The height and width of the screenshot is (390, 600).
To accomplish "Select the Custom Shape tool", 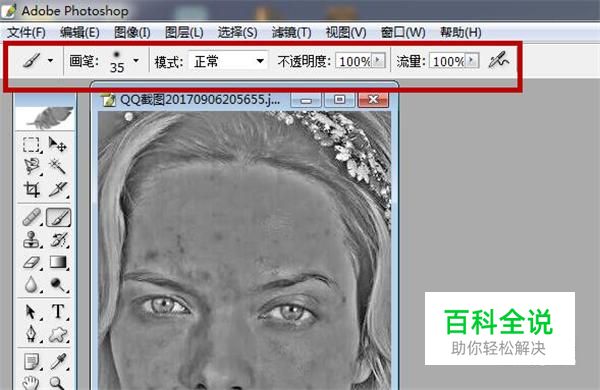I will (58, 334).
